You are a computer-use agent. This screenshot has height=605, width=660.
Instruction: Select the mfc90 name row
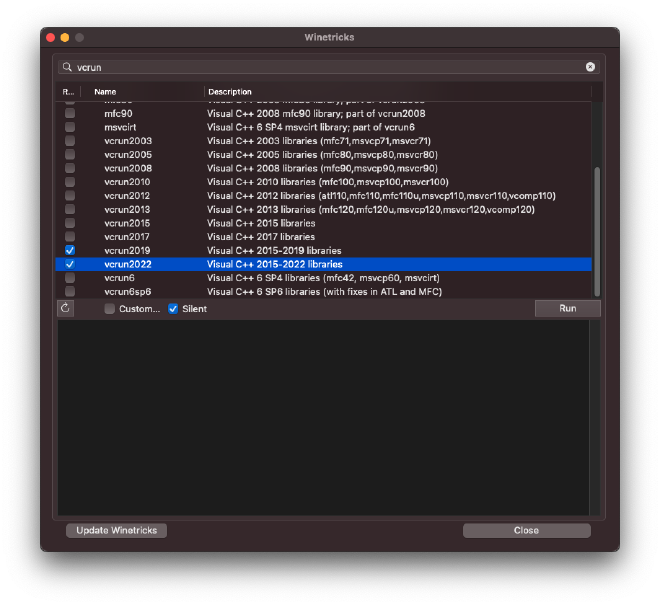click(x=118, y=114)
